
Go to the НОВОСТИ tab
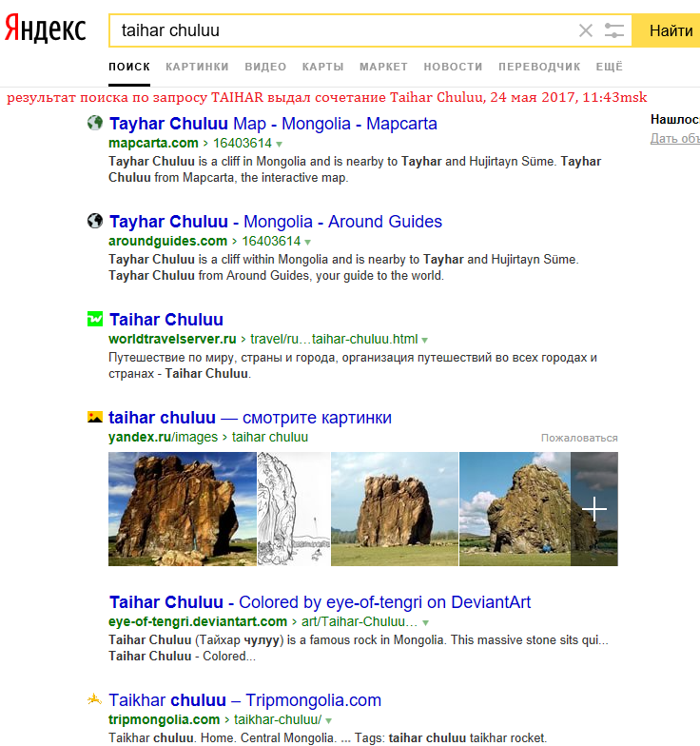[453, 67]
